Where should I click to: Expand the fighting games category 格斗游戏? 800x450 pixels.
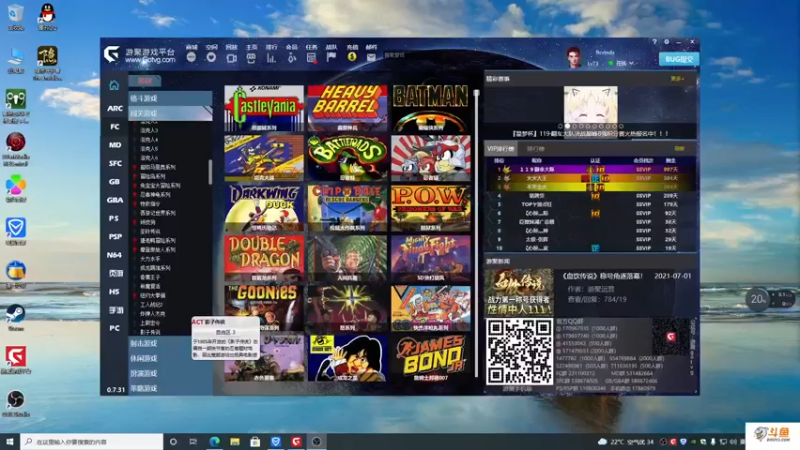tap(170, 98)
